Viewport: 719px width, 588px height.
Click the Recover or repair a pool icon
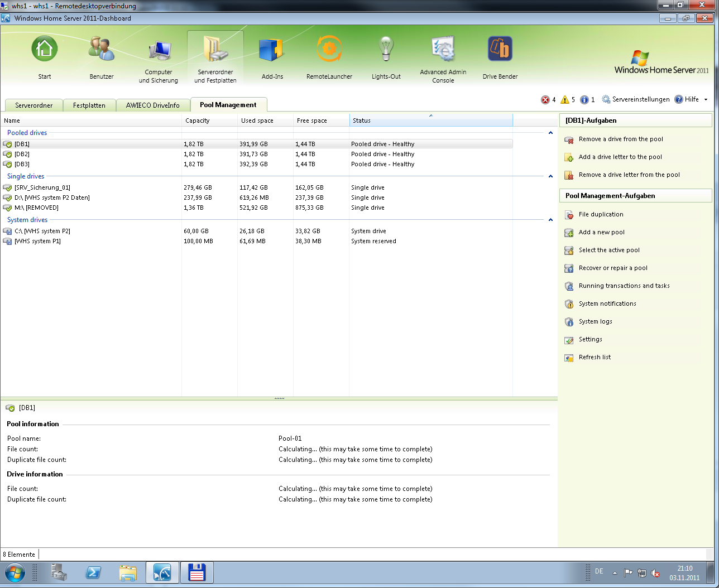(x=569, y=268)
